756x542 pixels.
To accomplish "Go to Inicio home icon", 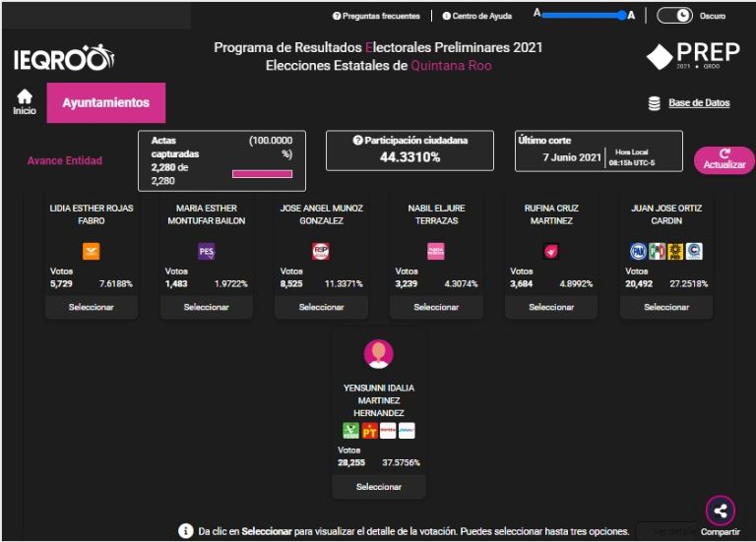I will [x=25, y=96].
